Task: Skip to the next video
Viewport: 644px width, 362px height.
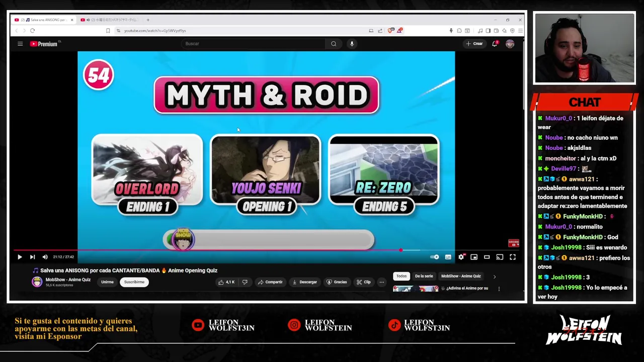Action: [32, 257]
